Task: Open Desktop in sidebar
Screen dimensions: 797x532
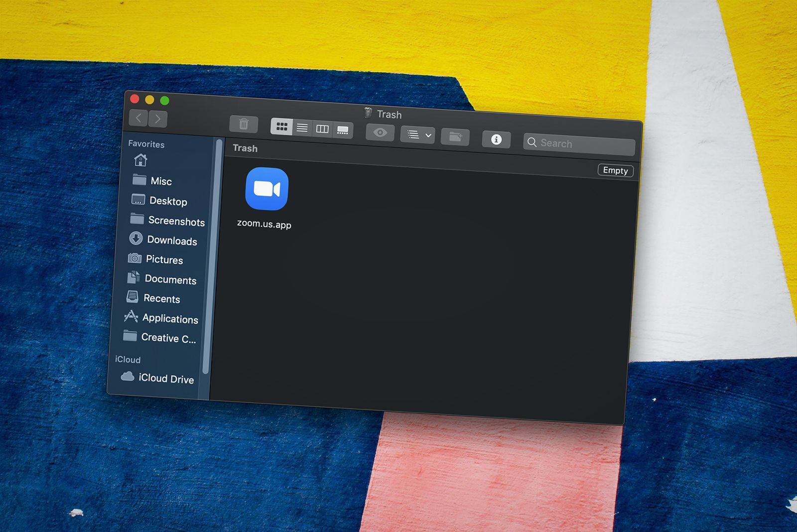Action: pos(159,200)
